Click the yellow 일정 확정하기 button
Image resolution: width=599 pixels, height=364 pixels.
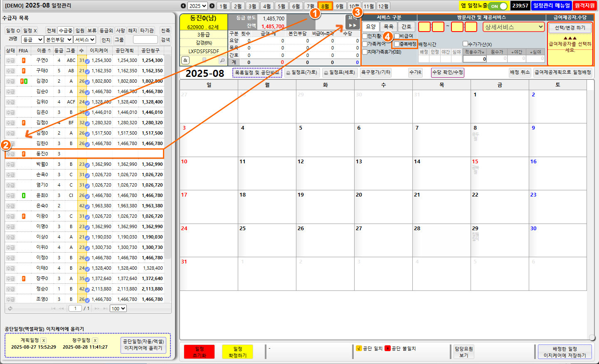coord(237,352)
